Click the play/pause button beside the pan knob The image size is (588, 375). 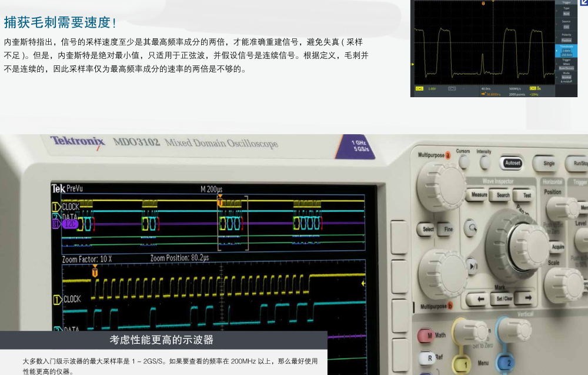[473, 266]
